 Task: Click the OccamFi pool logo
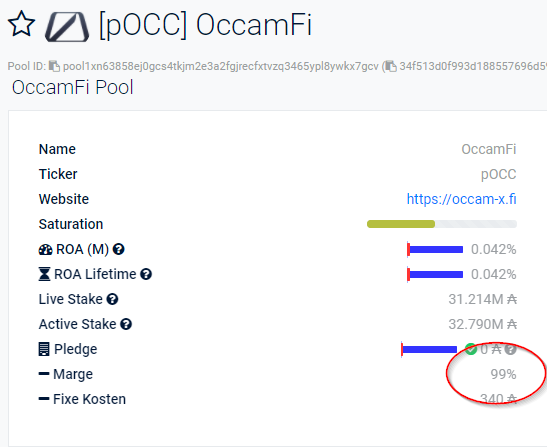[x=67, y=27]
